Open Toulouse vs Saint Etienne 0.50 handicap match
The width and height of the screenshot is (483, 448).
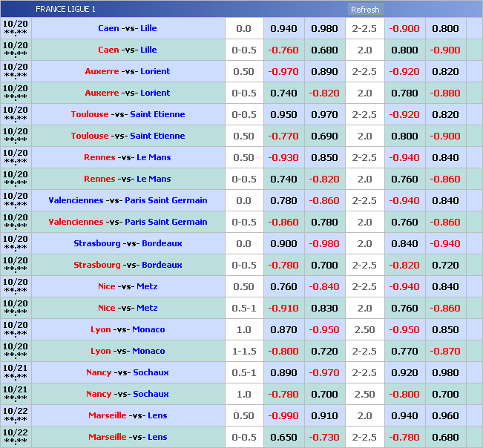tap(128, 136)
